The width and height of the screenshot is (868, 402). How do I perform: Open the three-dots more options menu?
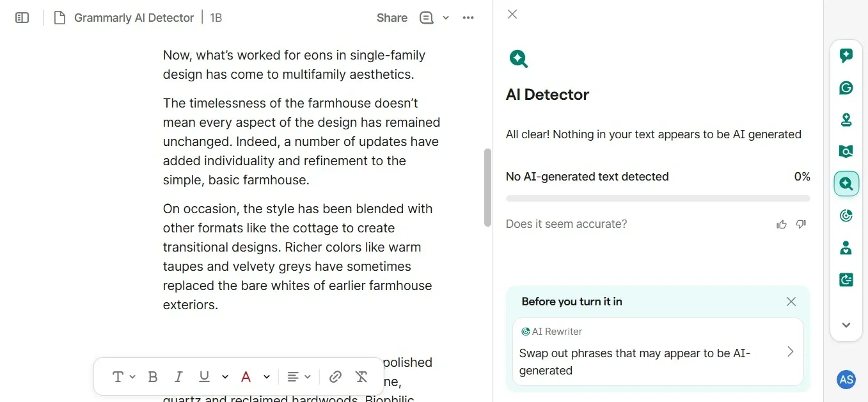468,18
